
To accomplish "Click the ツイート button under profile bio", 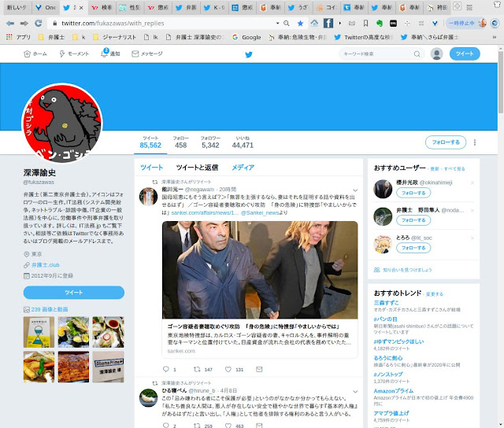I will [x=73, y=293].
